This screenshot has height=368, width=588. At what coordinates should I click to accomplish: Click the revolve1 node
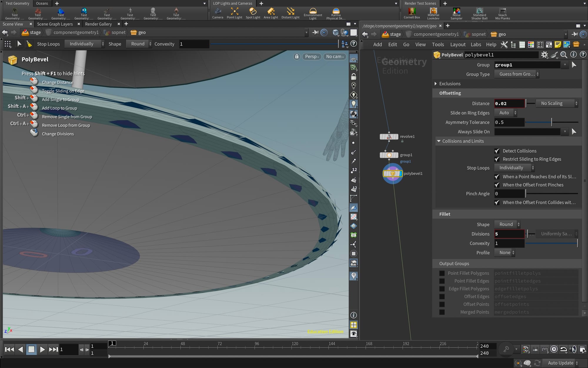coord(389,137)
